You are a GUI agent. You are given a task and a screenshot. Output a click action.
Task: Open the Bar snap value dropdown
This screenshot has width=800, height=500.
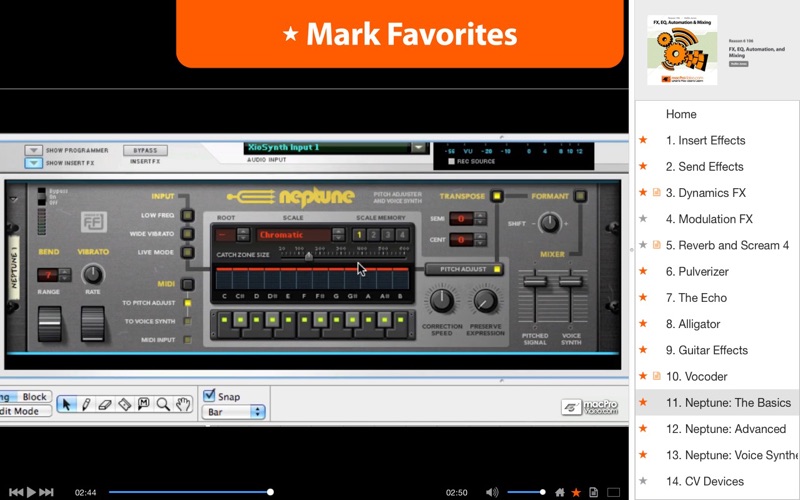pos(234,412)
